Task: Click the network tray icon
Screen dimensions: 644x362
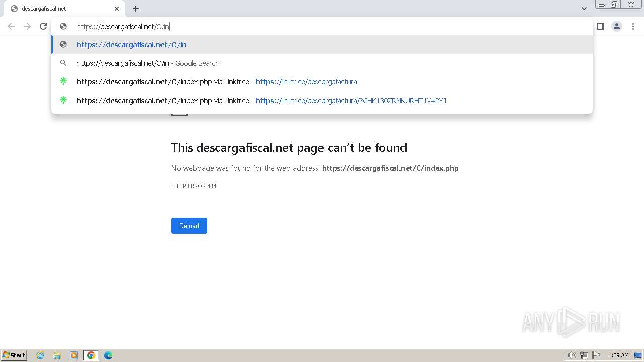Action: pyautogui.click(x=584, y=355)
